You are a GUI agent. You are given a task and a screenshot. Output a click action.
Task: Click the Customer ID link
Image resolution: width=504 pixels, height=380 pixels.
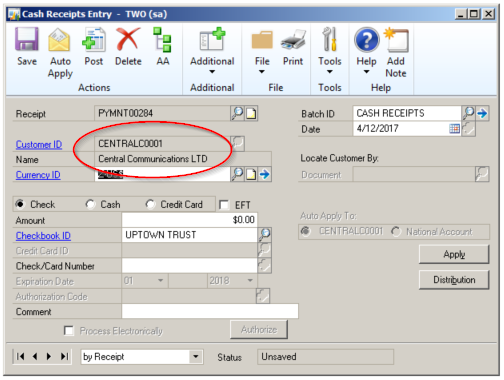(x=39, y=144)
